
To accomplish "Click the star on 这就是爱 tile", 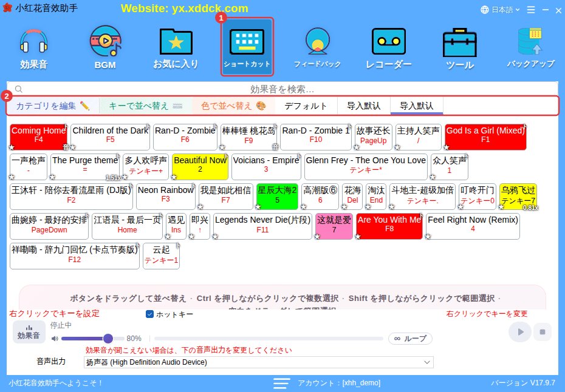I will 317,237.
